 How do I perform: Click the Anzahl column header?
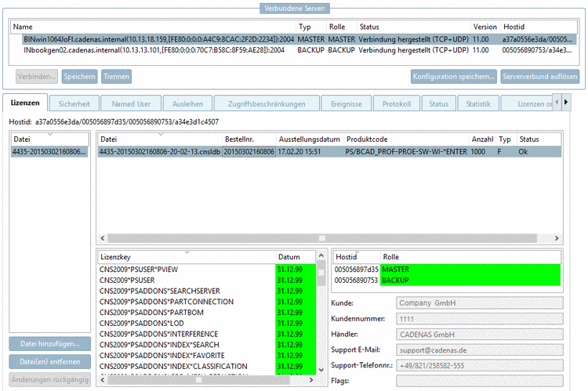(482, 139)
